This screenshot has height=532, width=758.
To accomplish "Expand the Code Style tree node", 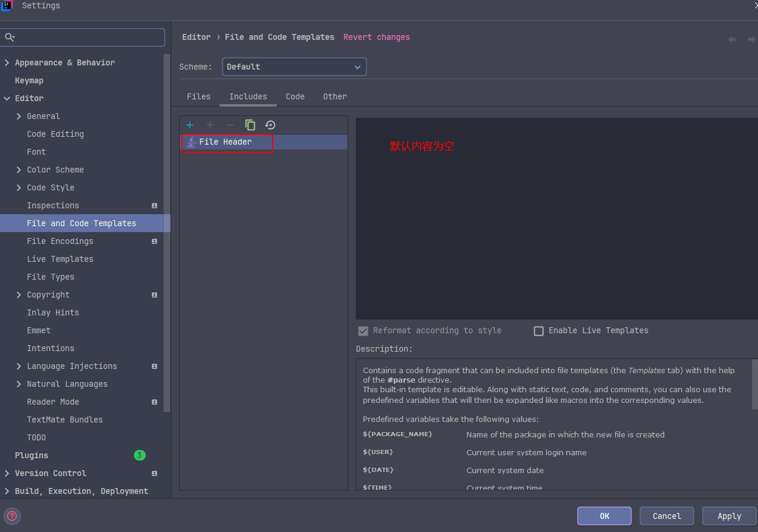I will click(x=19, y=187).
